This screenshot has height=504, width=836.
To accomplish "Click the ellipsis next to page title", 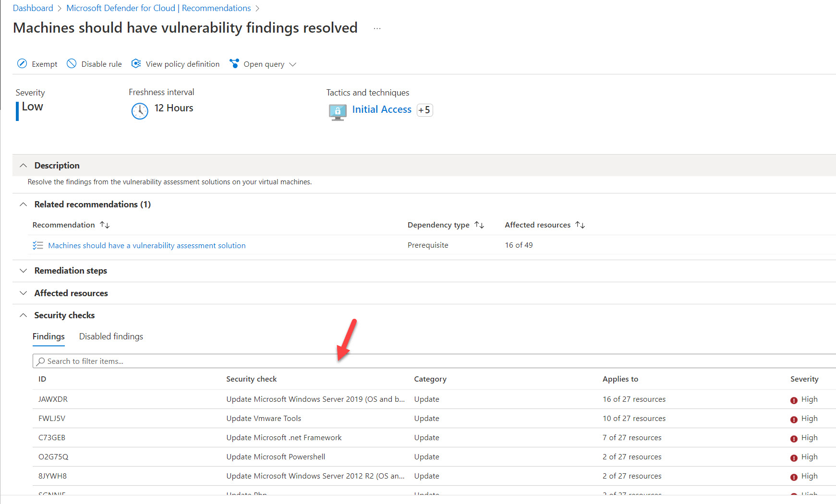I will pos(377,29).
